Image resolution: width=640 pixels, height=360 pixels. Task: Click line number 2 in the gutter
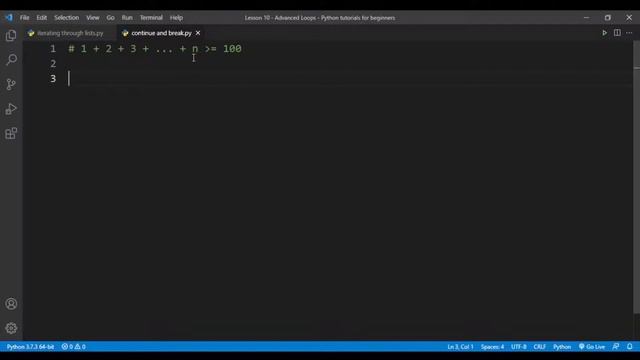[53, 64]
